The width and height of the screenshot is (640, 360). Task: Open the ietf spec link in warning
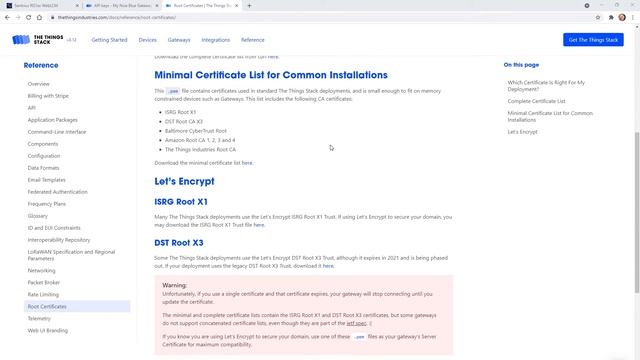[356, 323]
